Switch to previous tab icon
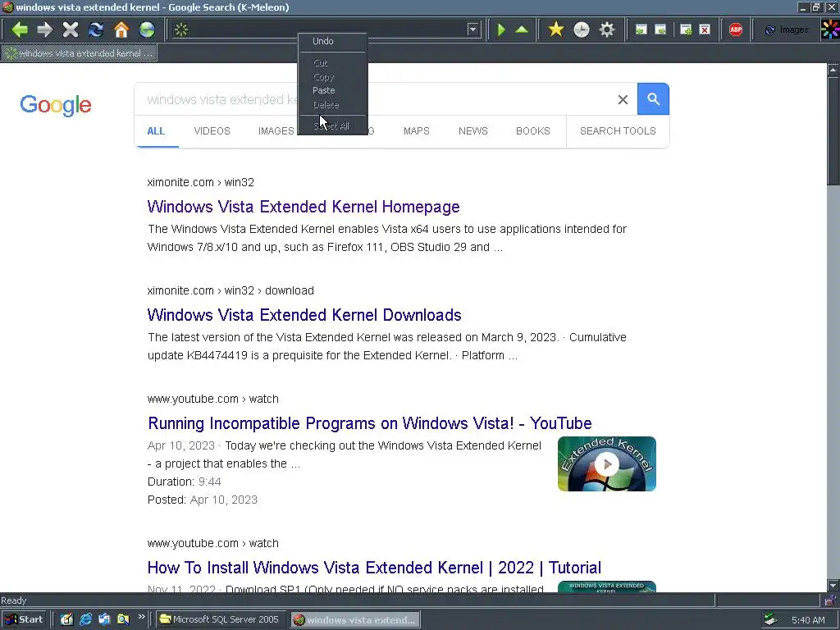 tap(641, 30)
